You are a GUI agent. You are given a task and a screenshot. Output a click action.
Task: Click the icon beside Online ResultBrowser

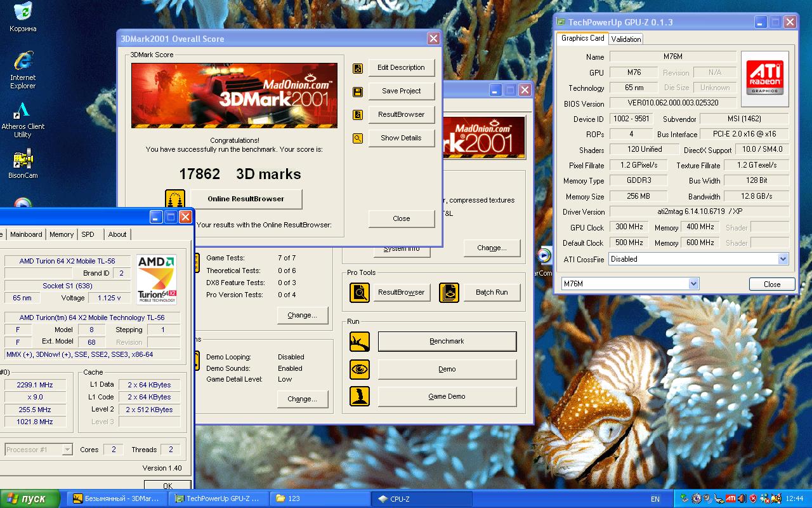[175, 199]
